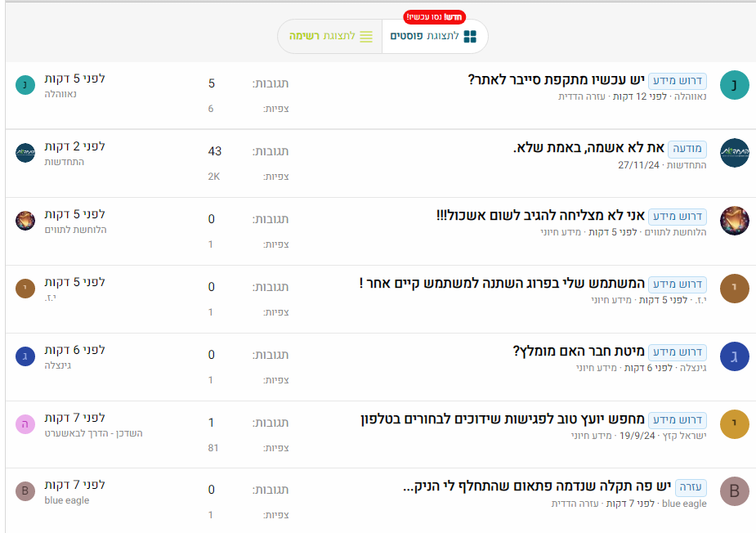
Task: Click the red "חדש! נסו עכשיו!" badge
Action: [x=434, y=17]
